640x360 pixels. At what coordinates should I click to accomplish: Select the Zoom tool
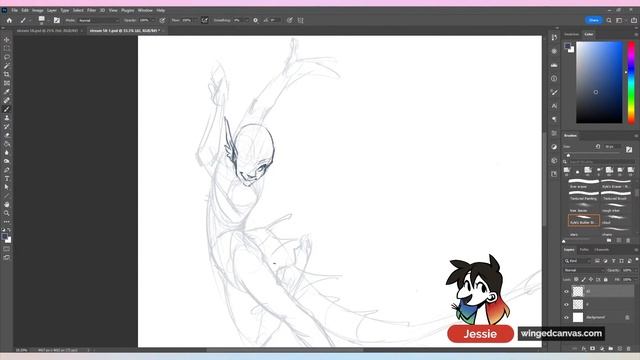[7, 213]
